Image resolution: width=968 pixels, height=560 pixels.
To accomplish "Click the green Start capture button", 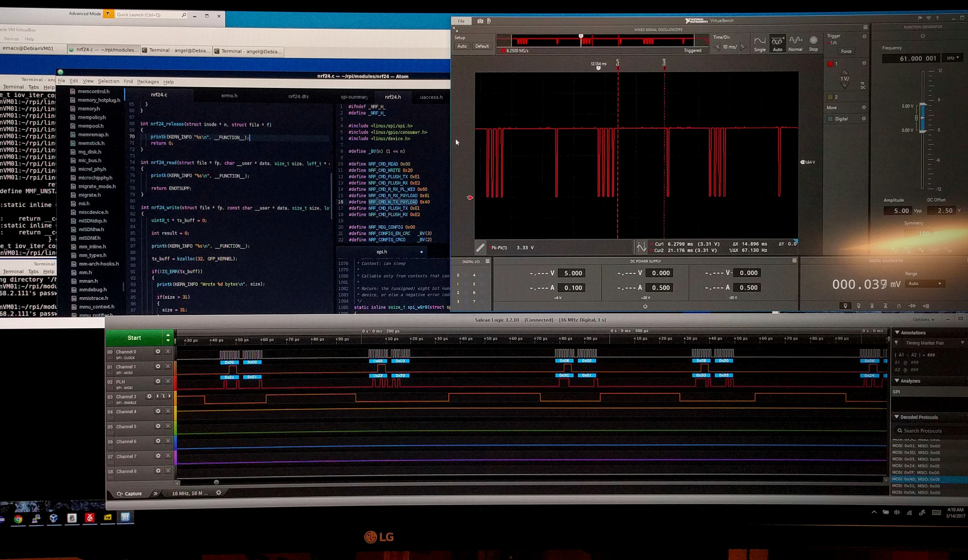I will click(x=134, y=338).
